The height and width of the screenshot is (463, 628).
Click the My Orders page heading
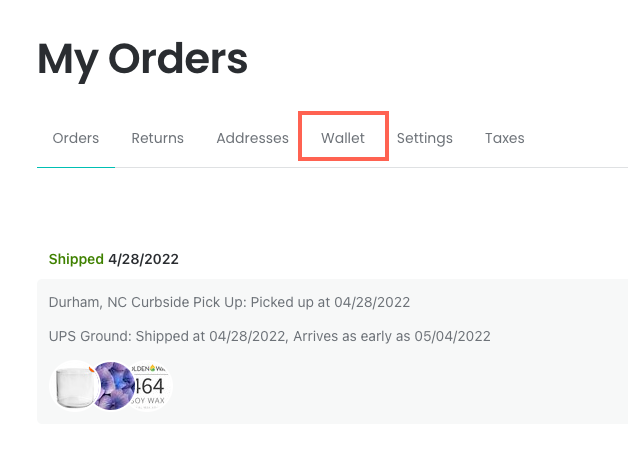point(142,60)
